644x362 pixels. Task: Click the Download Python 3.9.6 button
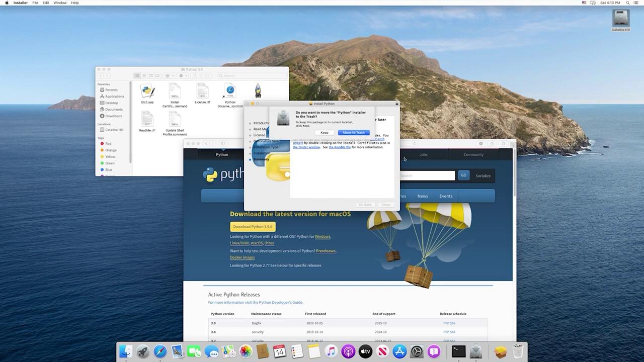(253, 227)
